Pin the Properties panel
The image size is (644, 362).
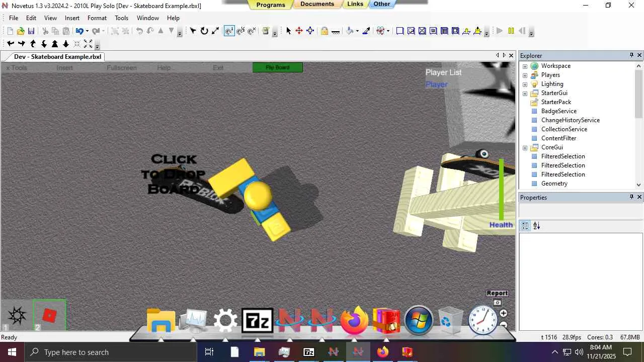coord(631,197)
